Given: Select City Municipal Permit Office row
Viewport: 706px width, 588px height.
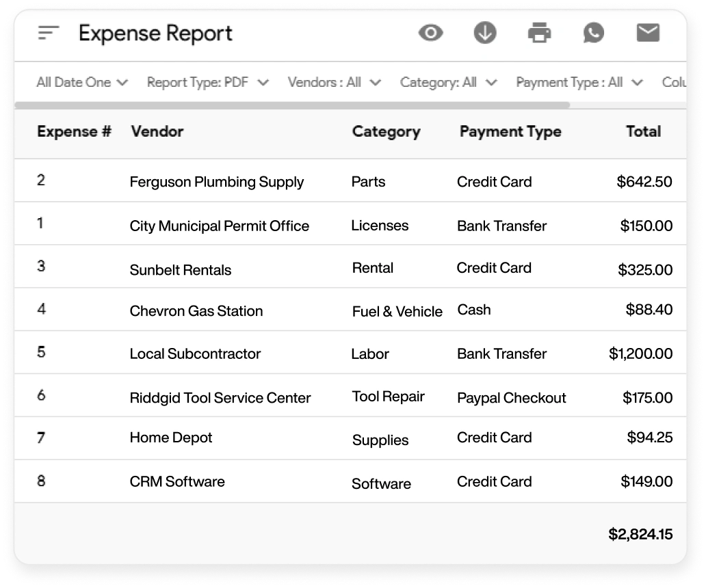Looking at the screenshot, I should click(350, 224).
